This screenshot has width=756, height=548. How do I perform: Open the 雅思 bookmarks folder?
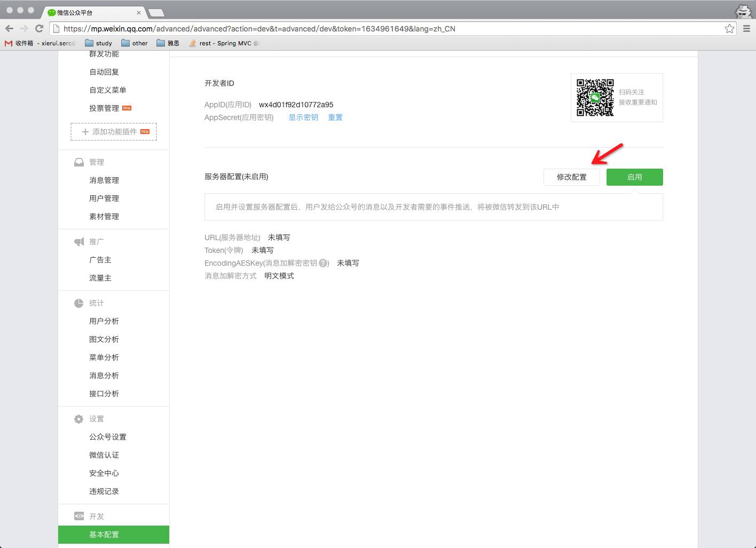168,43
